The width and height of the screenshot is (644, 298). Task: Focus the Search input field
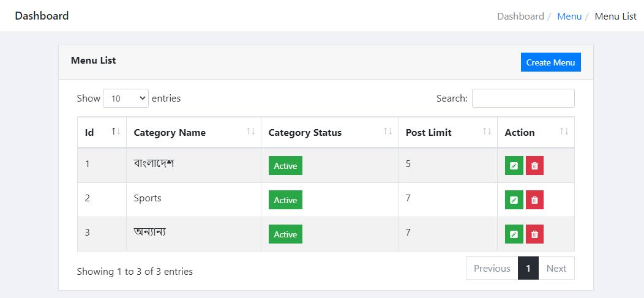click(x=523, y=98)
